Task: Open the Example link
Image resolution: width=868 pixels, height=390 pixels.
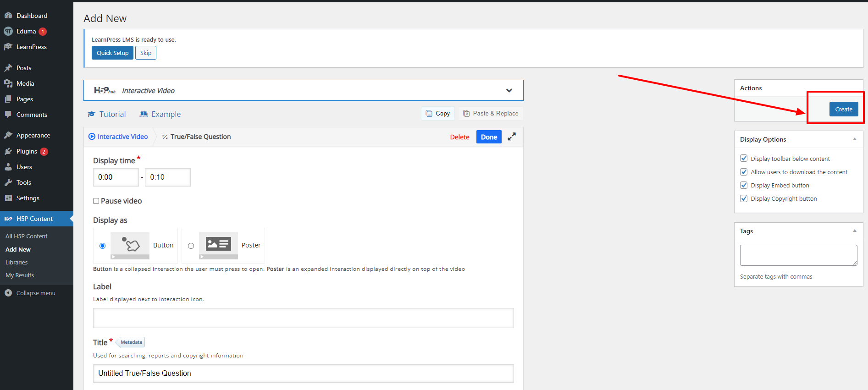Action: tap(160, 114)
